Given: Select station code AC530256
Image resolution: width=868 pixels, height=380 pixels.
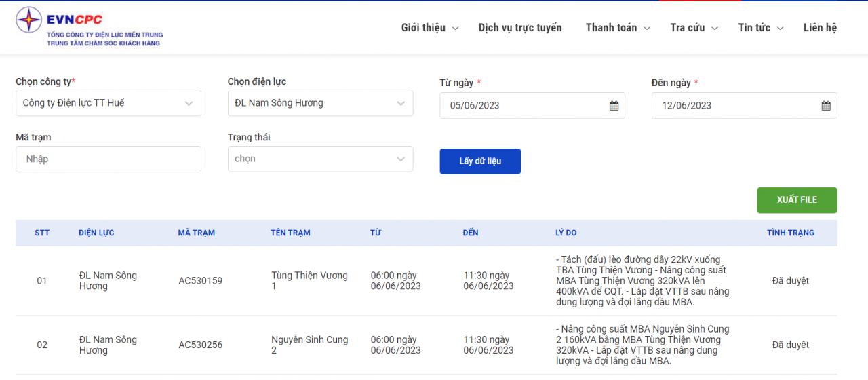Looking at the screenshot, I should pyautogui.click(x=201, y=345).
